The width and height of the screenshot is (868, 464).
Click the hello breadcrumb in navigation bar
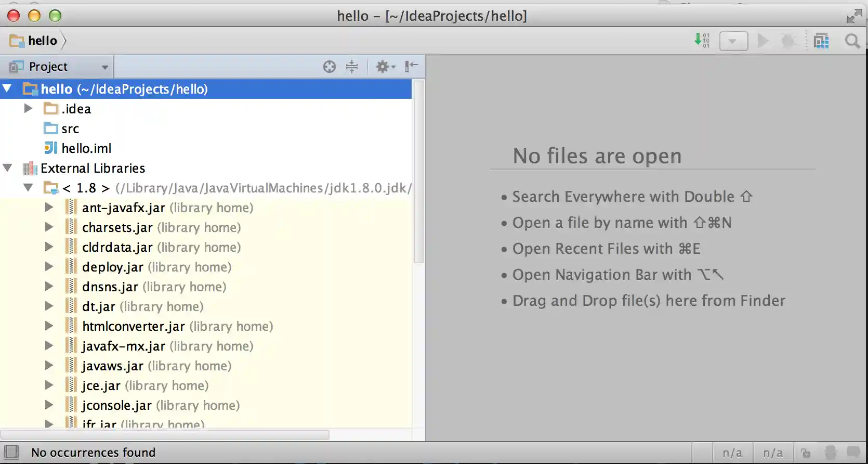pyautogui.click(x=42, y=41)
